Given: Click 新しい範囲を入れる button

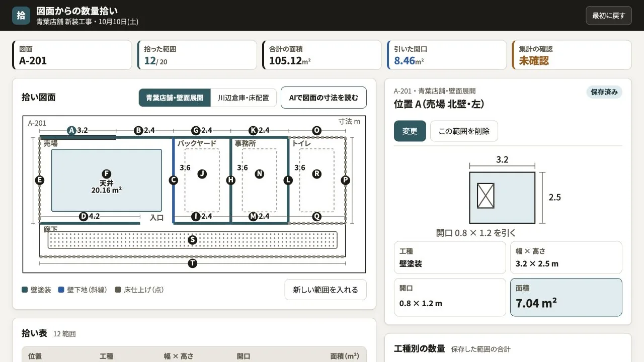Looking at the screenshot, I should click(326, 290).
